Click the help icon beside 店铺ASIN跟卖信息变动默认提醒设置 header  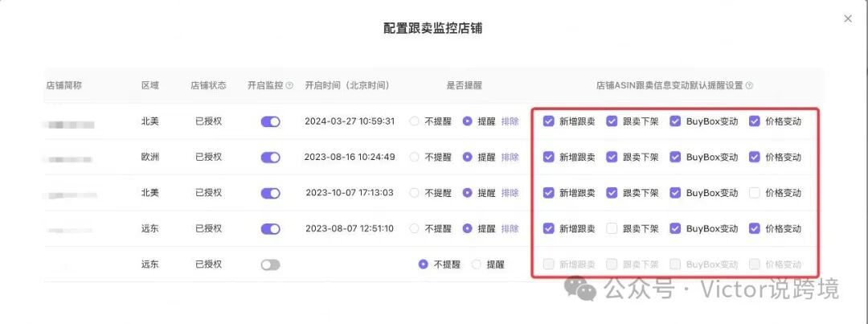click(749, 86)
